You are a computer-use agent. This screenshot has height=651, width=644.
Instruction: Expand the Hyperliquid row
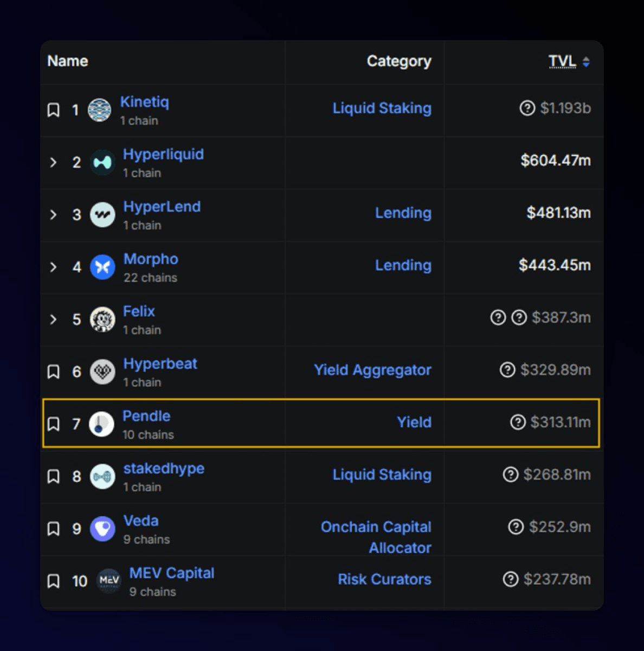(x=53, y=162)
